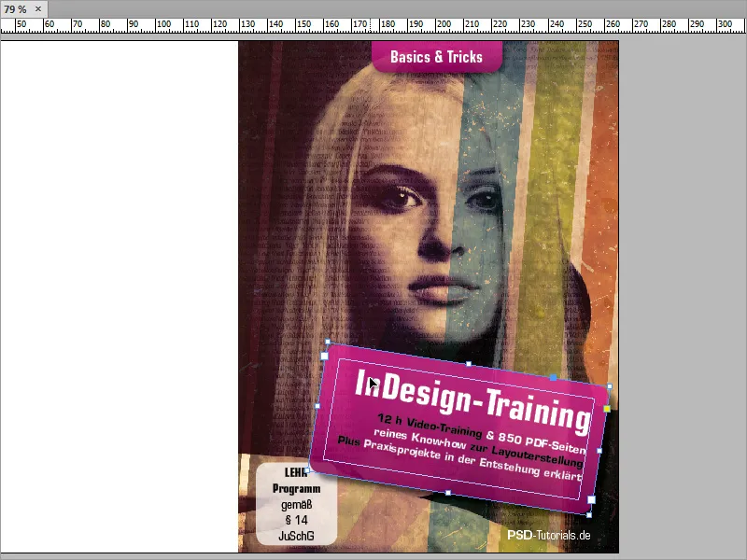Click the yellow corner-editing handle on the frame

point(607,409)
